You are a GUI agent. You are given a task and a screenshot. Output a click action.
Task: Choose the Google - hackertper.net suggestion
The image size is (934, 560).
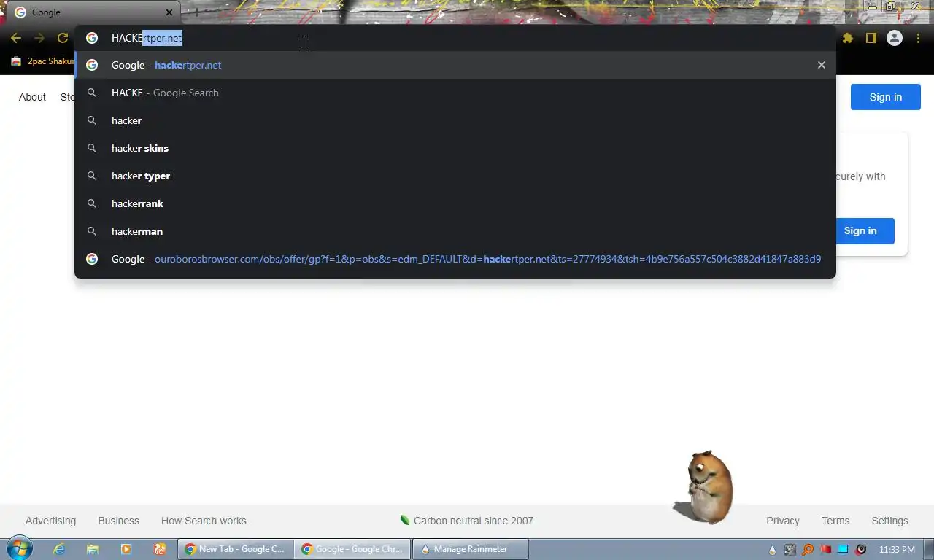(x=455, y=65)
